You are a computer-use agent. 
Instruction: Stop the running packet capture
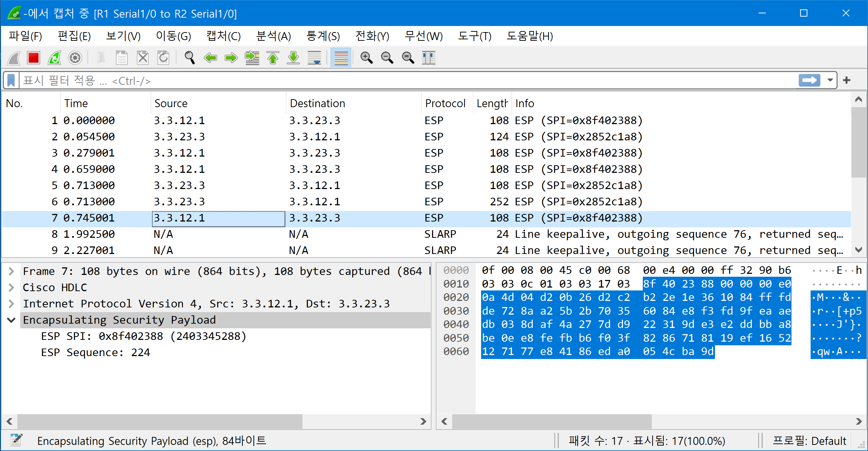(34, 58)
